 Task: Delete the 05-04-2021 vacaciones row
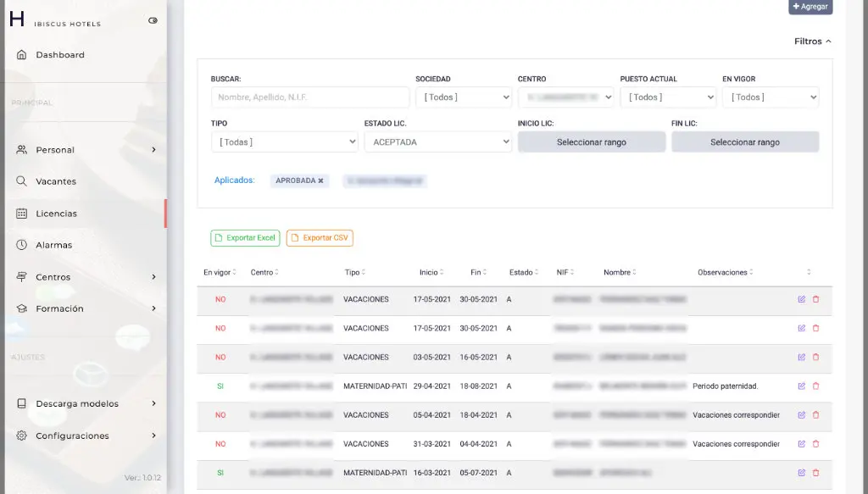click(x=815, y=415)
